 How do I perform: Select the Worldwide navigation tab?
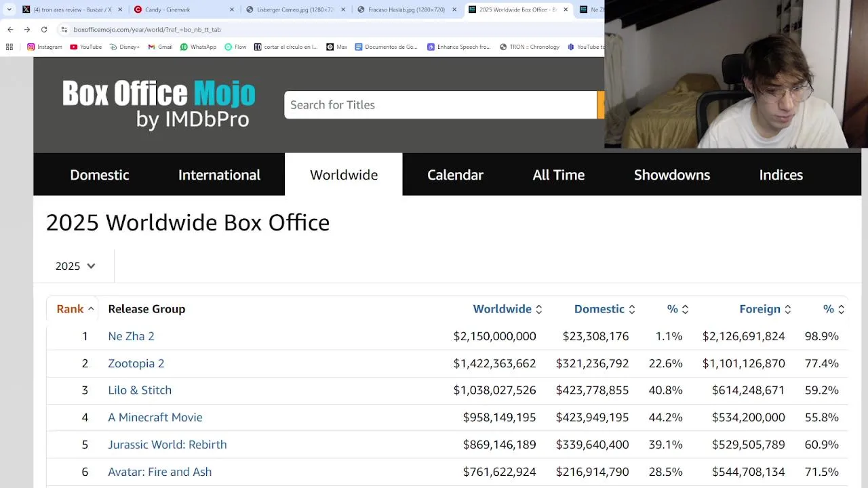(344, 175)
